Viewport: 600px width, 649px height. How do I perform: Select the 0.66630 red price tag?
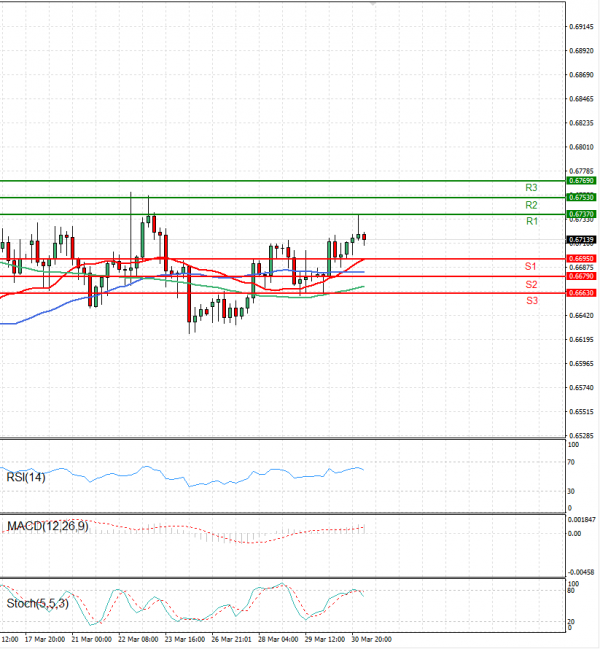click(581, 293)
